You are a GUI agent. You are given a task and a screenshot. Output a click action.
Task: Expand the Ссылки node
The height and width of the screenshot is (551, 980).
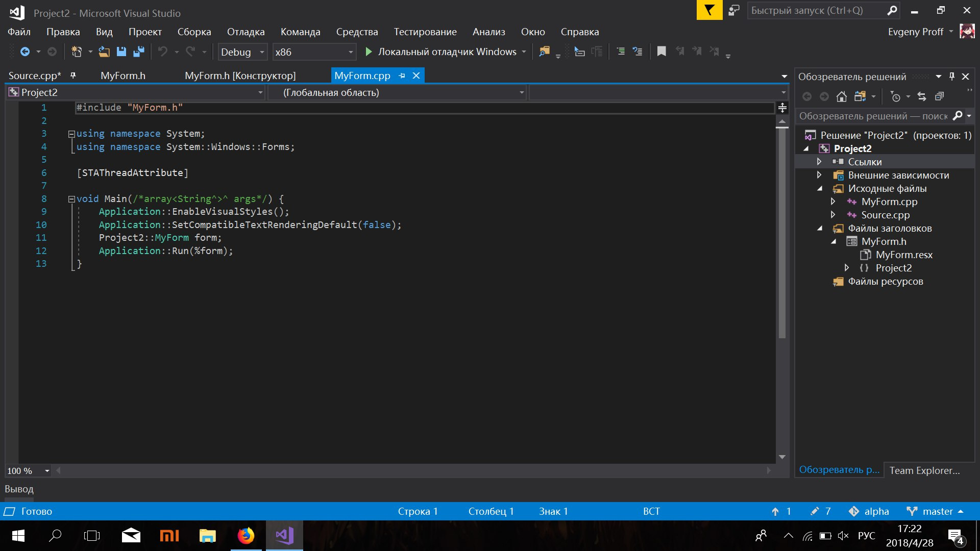(x=819, y=161)
